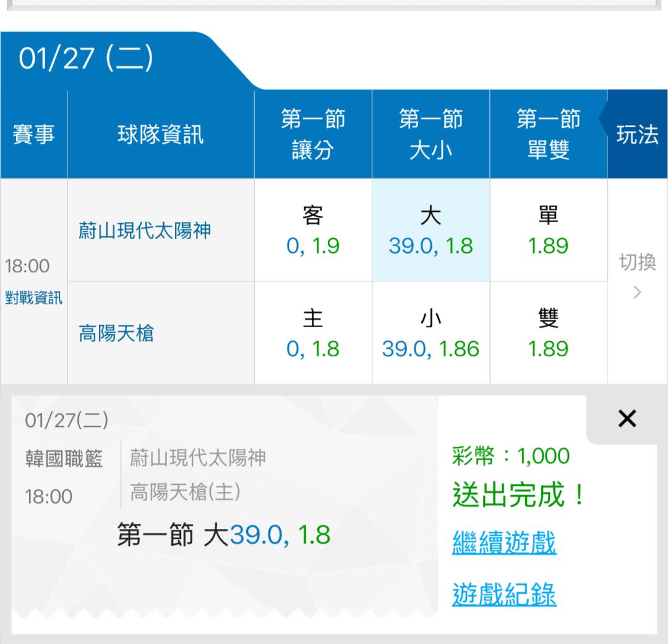668x644 pixels.
Task: Click the 01/27 (二) date tab
Action: click(87, 60)
